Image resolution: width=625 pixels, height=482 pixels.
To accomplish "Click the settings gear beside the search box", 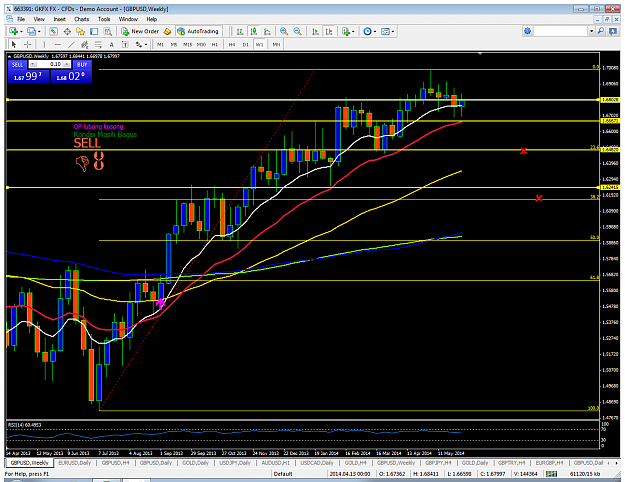I will pos(527,31).
